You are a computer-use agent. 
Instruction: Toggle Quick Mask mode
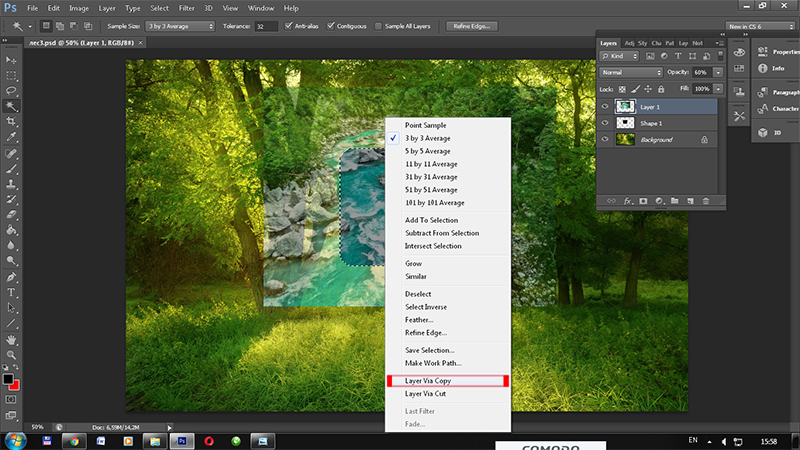tap(11, 399)
